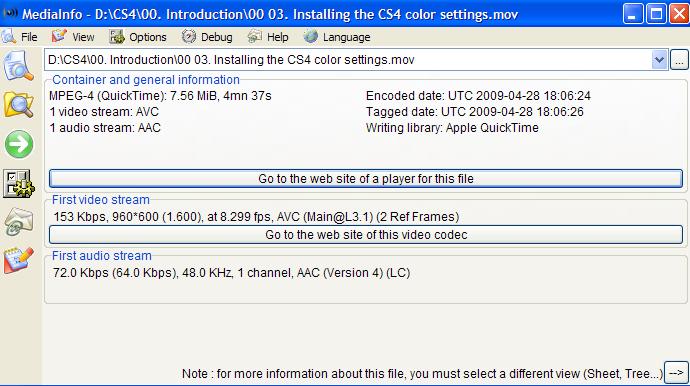Screen dimensions: 690x386
Task: Click the '-->' different view button
Action: (x=676, y=373)
